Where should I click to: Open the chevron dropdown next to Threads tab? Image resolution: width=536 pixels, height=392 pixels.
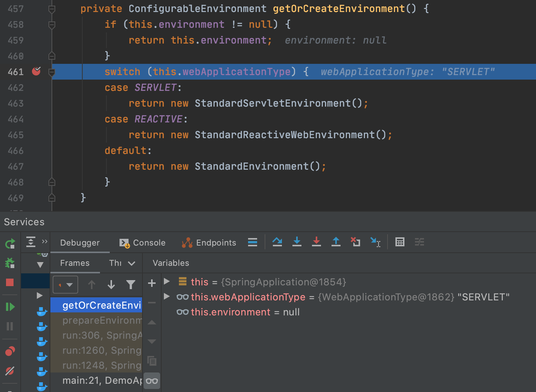(132, 263)
